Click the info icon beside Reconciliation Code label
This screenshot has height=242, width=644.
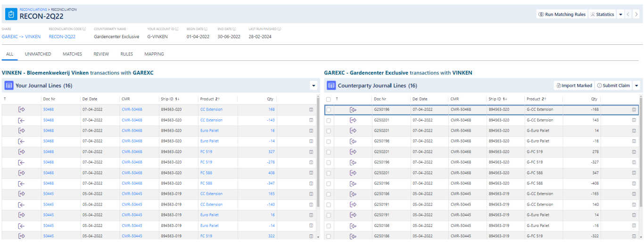point(84,29)
